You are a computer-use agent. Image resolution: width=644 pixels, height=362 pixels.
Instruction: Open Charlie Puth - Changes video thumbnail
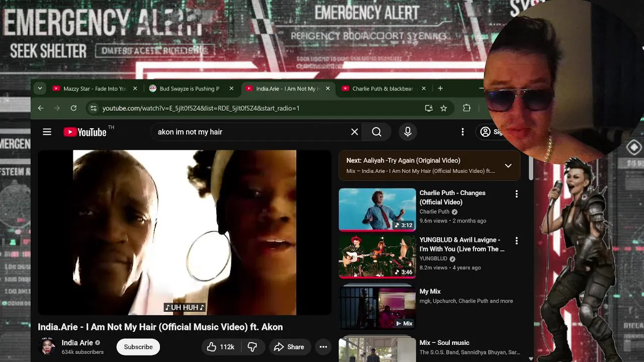tap(377, 210)
